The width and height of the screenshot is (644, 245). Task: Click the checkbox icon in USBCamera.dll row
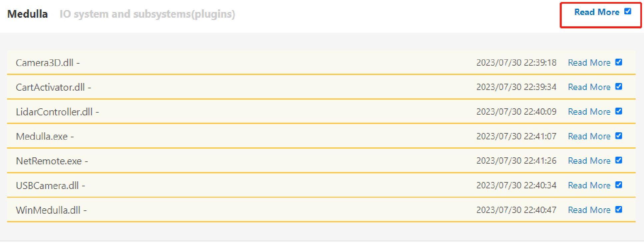pos(619,185)
